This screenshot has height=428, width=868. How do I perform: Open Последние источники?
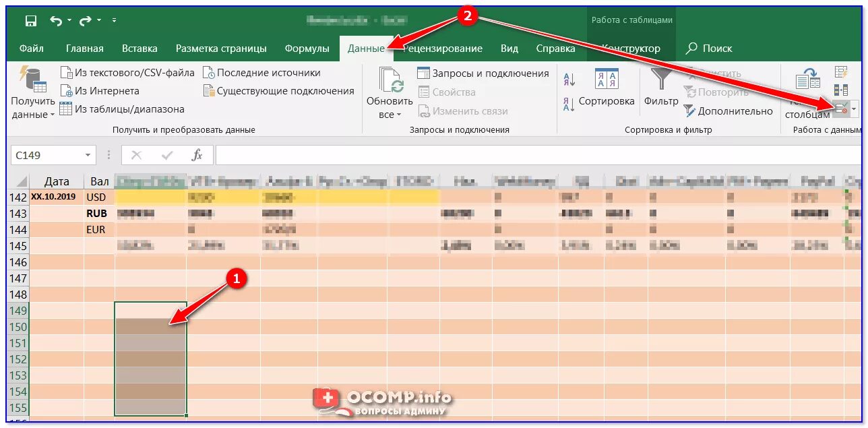coord(261,72)
